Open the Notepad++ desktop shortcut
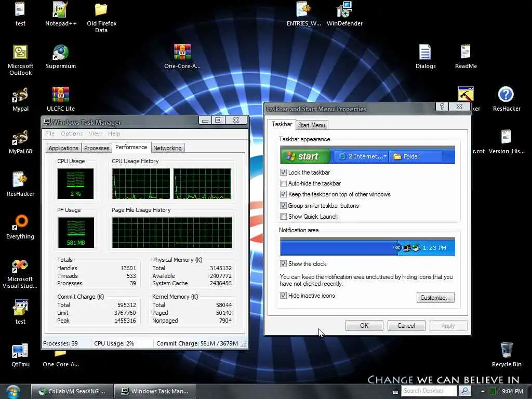 (x=60, y=14)
